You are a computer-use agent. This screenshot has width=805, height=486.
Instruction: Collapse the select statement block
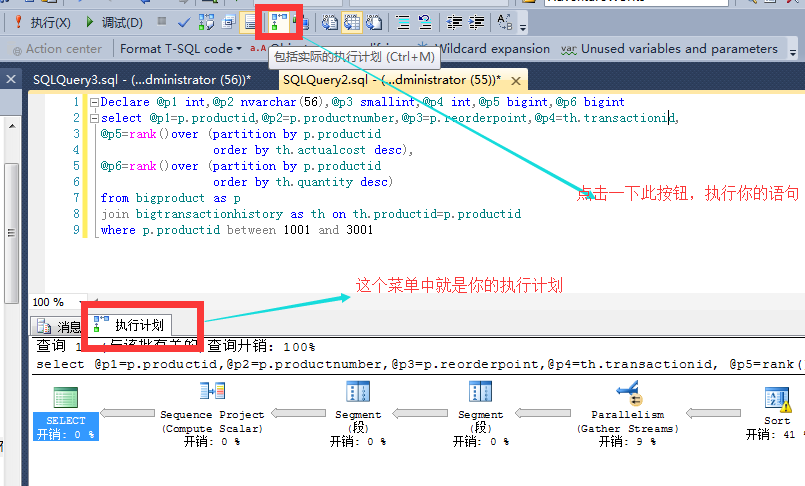click(x=94, y=118)
